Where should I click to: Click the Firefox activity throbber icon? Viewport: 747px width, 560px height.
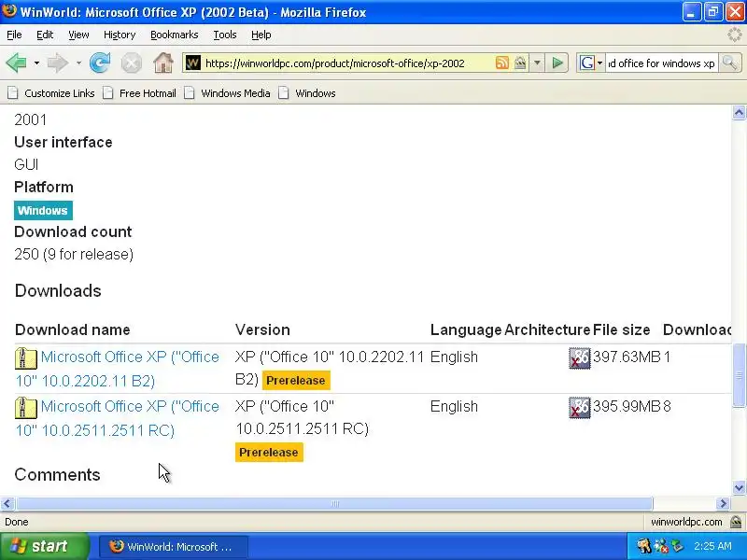point(734,35)
